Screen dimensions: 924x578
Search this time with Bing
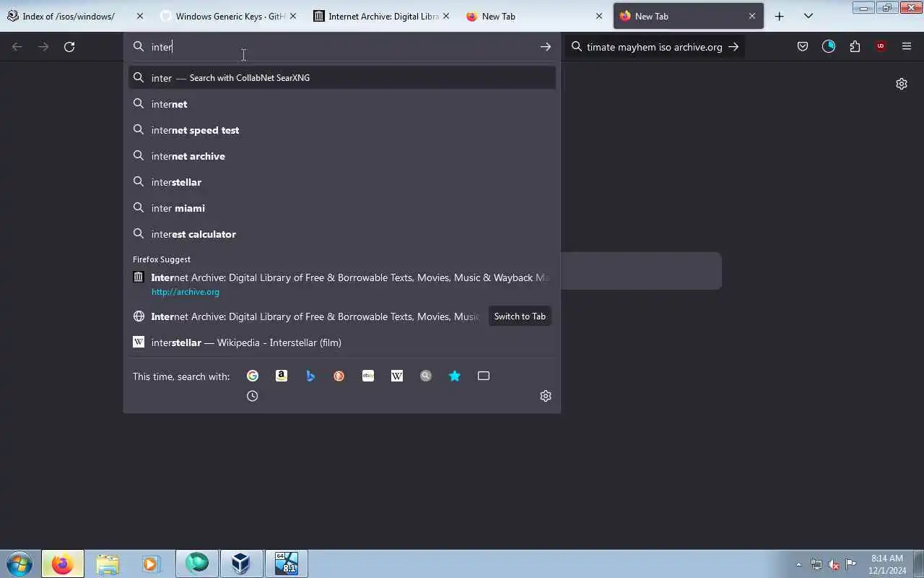tap(310, 376)
